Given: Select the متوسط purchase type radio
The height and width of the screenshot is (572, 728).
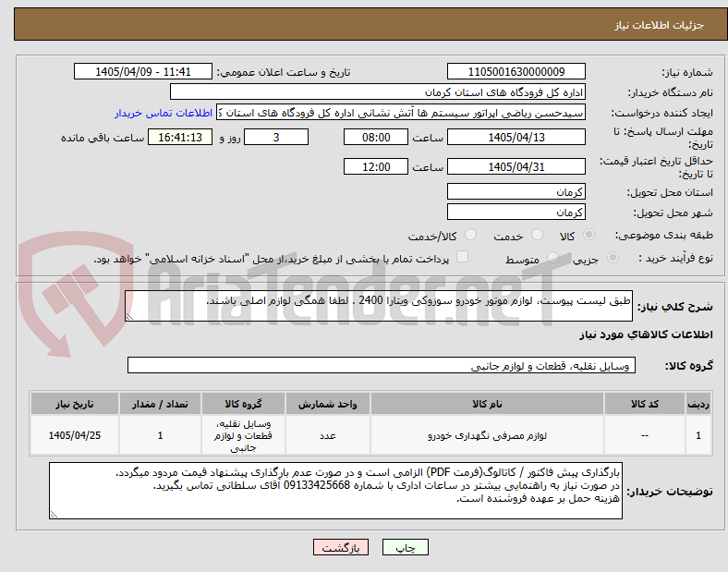Looking at the screenshot, I should tap(552, 257).
